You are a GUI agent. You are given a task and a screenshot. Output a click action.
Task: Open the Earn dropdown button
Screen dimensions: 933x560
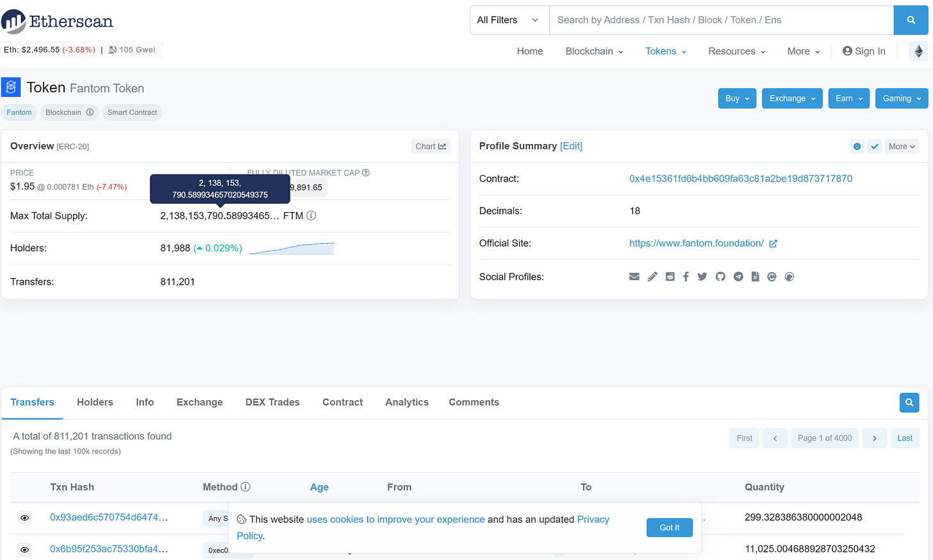pos(849,98)
